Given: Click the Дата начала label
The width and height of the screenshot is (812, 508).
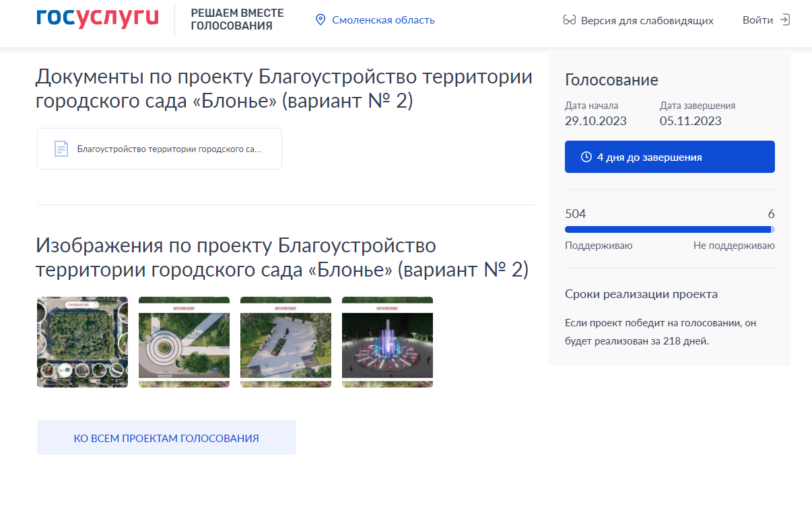Looking at the screenshot, I should coord(591,106).
